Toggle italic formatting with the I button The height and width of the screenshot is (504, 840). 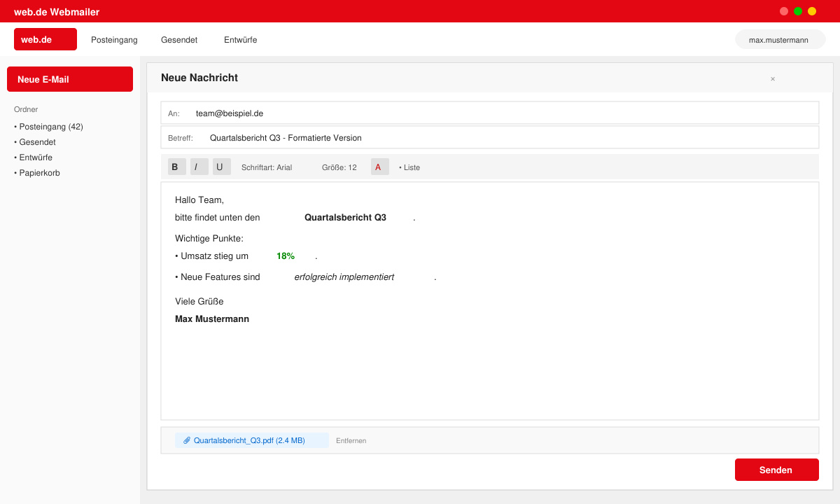click(199, 167)
